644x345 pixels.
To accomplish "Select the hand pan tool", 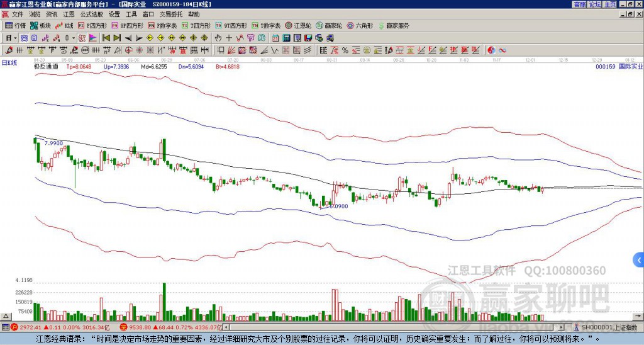I will coord(218,38).
